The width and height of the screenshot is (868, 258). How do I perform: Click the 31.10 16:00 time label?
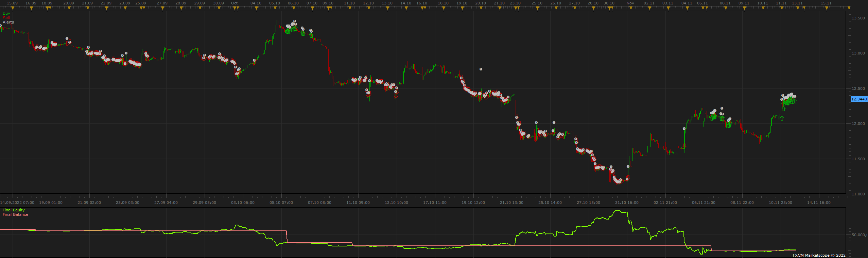coord(627,203)
